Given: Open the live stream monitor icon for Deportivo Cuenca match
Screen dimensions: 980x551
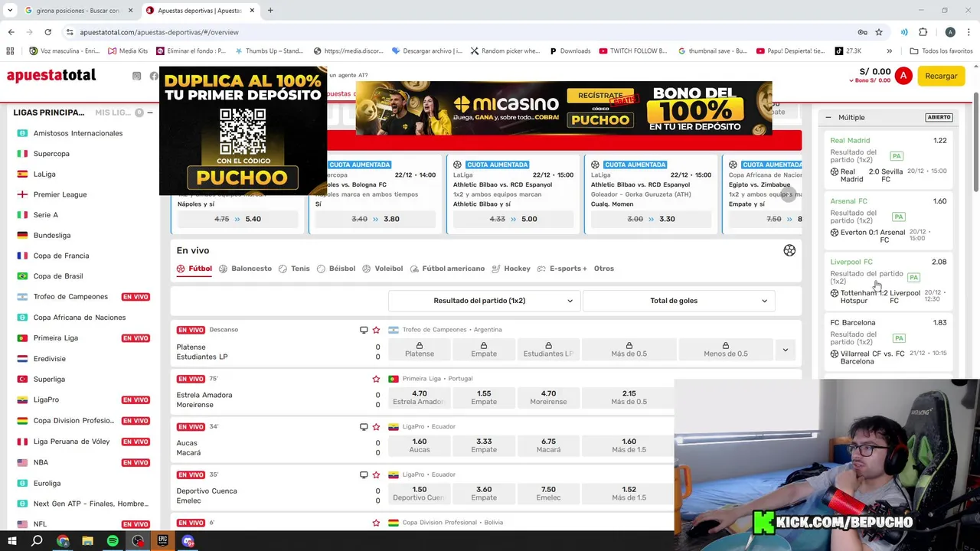Looking at the screenshot, I should pyautogui.click(x=364, y=474).
